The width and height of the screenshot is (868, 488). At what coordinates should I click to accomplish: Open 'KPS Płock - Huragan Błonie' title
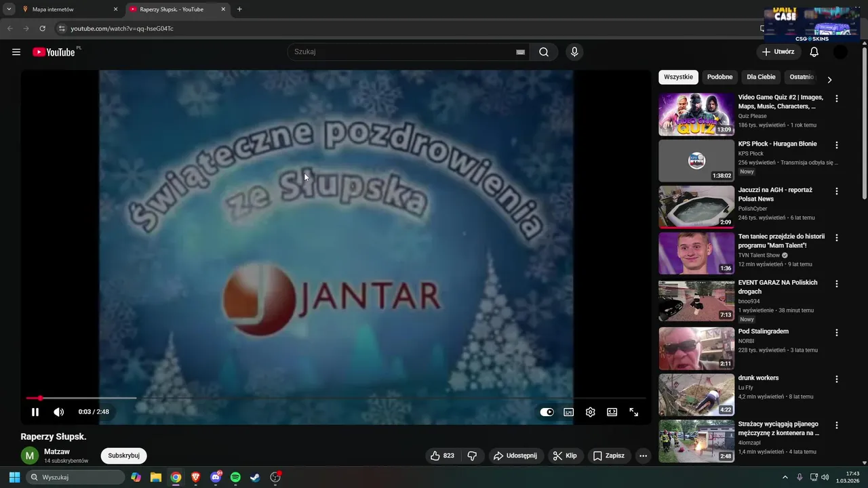click(778, 144)
